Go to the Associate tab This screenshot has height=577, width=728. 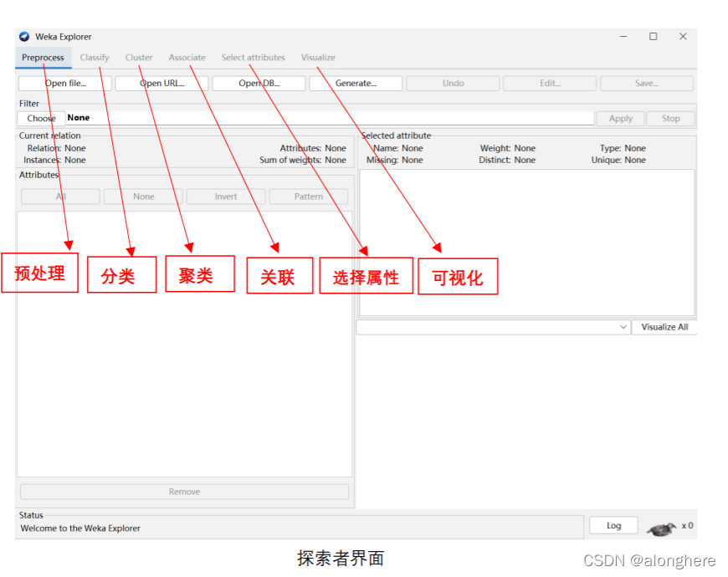tap(187, 58)
